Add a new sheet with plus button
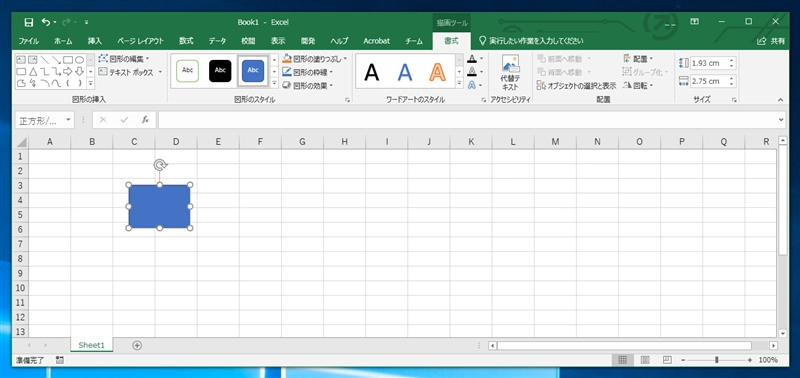The image size is (800, 378). pos(137,345)
